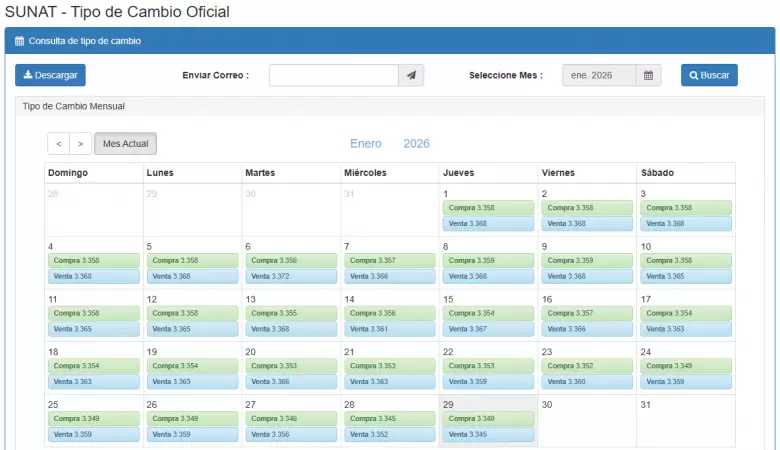This screenshot has height=450, width=780.
Task: Select the month field showing ene. 2026
Action: coord(599,75)
